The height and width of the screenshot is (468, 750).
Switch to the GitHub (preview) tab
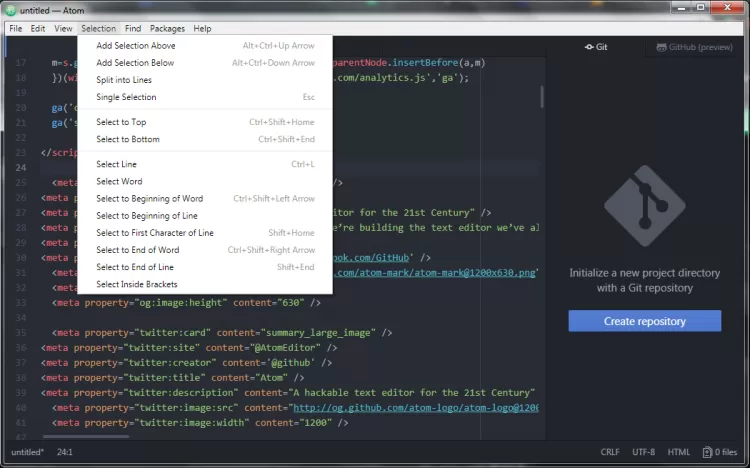[x=695, y=47]
